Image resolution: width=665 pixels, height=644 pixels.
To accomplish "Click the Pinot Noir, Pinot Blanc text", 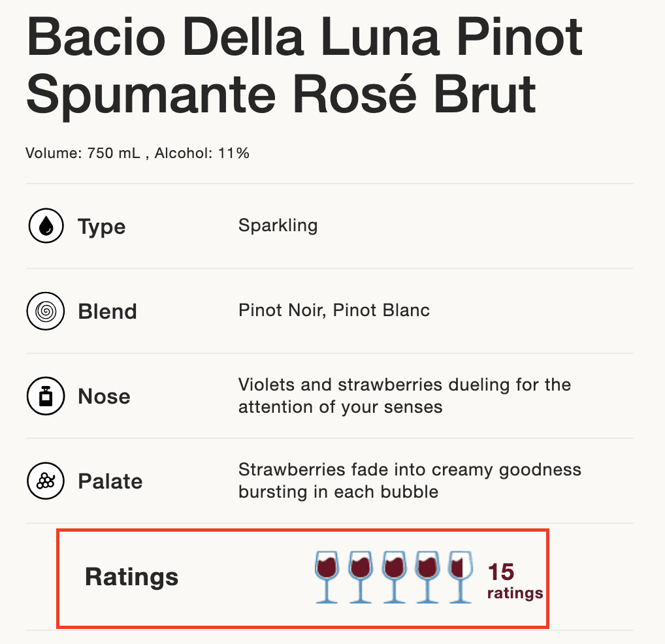I will coord(334,310).
